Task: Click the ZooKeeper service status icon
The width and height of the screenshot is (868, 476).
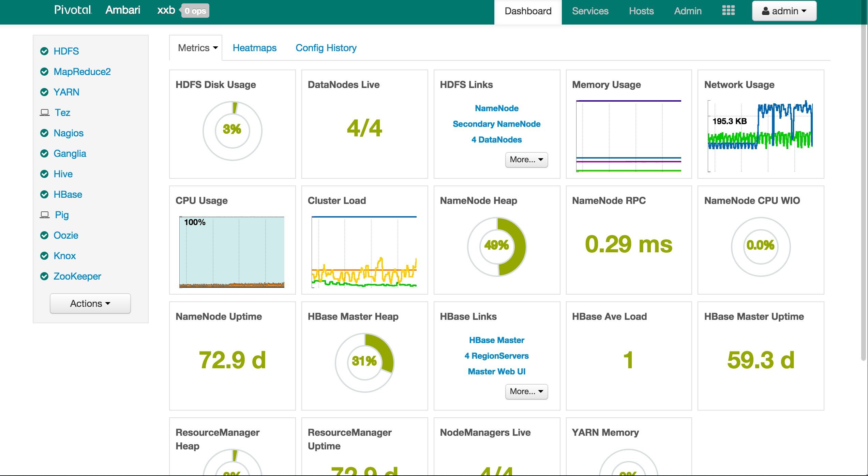Action: click(x=45, y=276)
